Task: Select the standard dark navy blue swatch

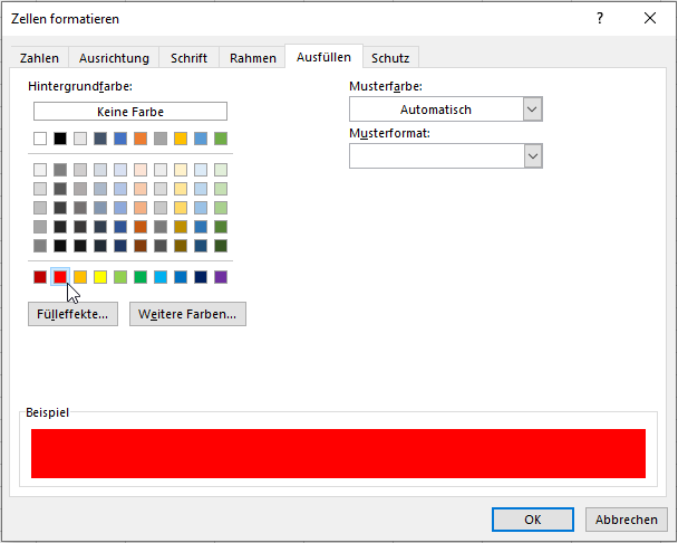Action: [x=201, y=277]
